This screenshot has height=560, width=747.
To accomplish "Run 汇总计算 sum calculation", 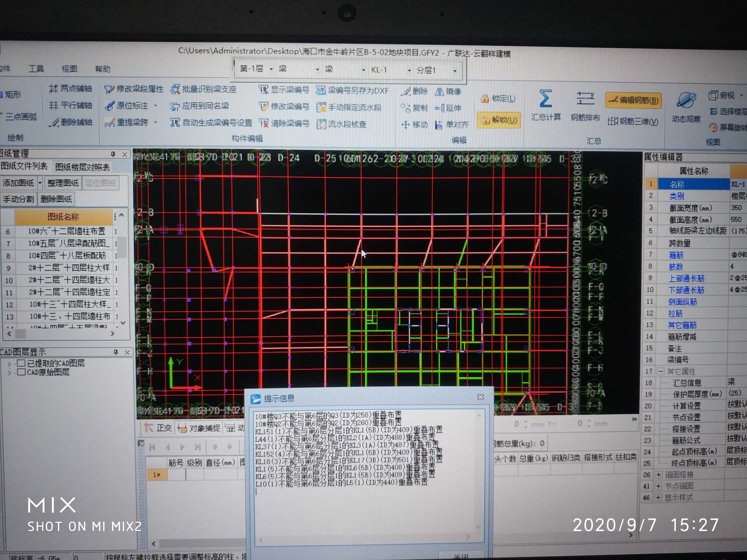I will (x=546, y=105).
